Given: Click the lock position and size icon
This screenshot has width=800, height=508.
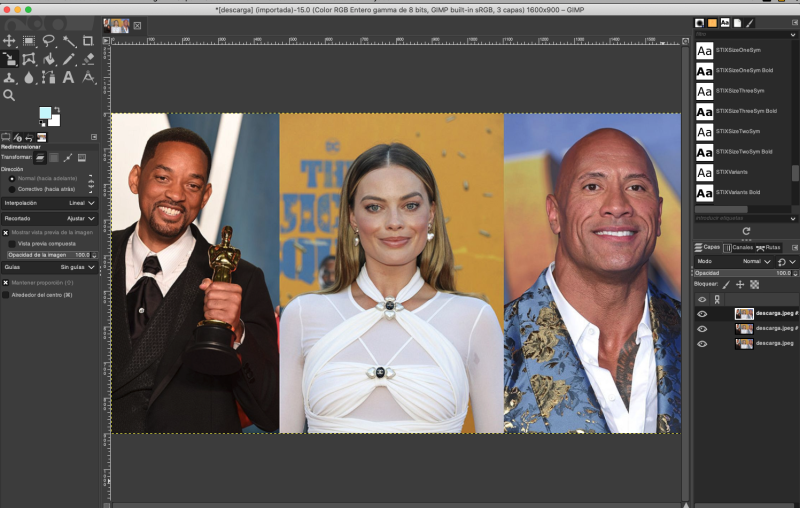Looking at the screenshot, I should click(740, 285).
